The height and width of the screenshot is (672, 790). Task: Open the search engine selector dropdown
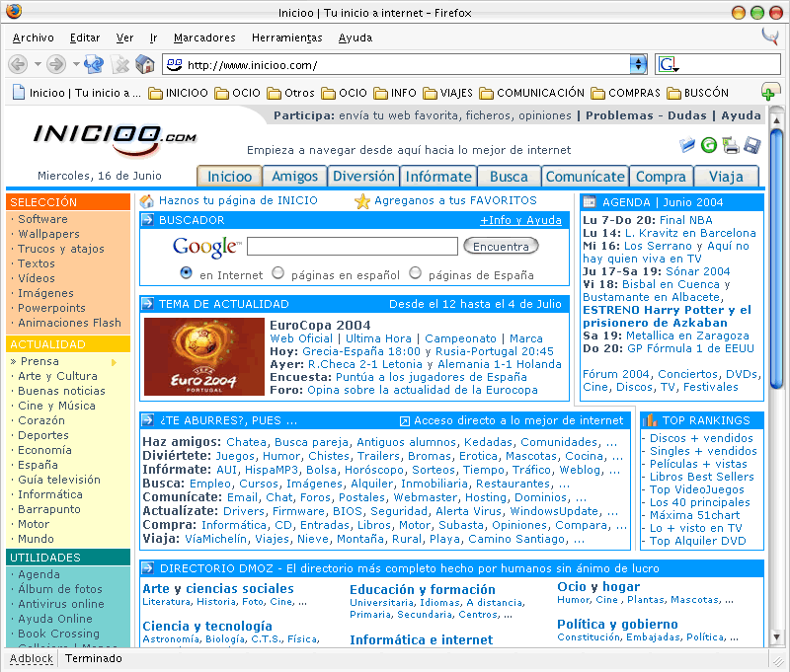click(x=669, y=64)
